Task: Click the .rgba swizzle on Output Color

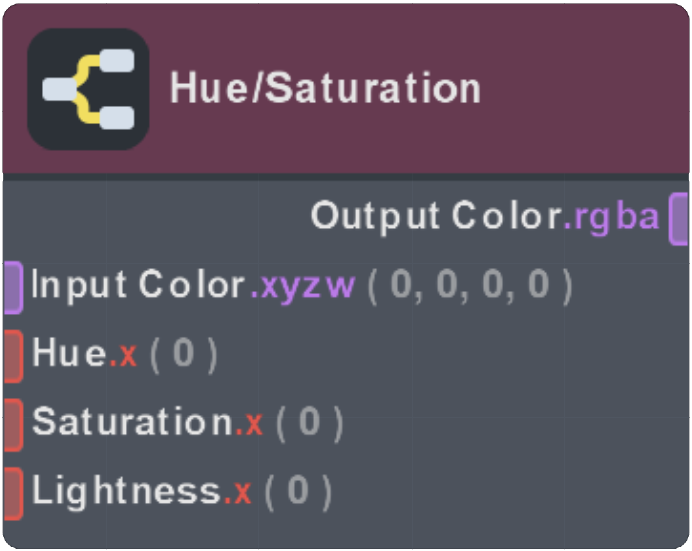Action: coord(612,216)
